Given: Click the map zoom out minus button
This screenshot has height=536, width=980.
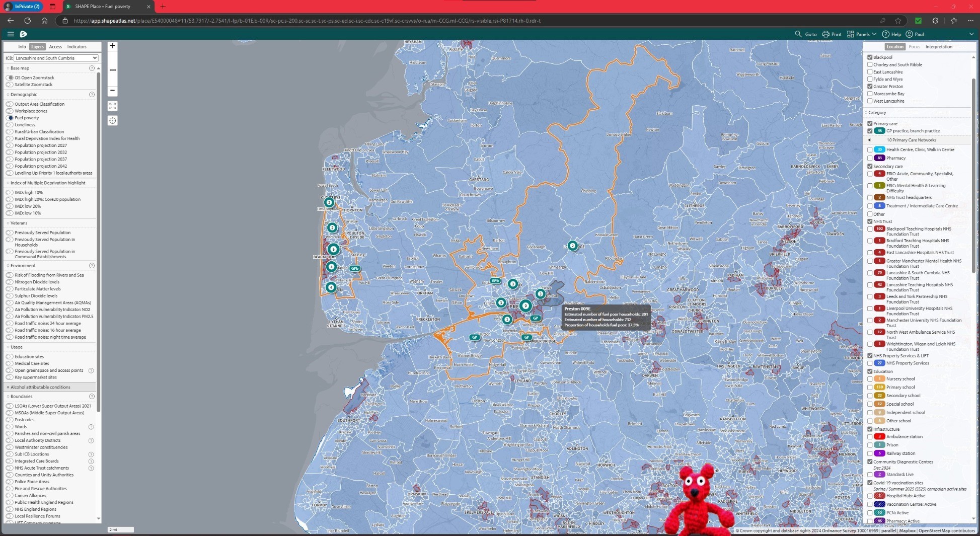Looking at the screenshot, I should coord(112,91).
